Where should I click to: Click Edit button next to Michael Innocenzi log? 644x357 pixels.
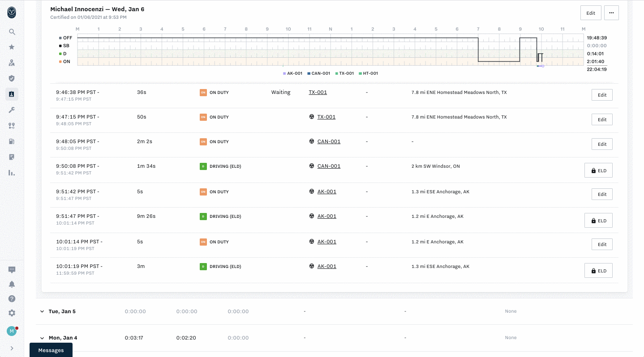(x=591, y=13)
